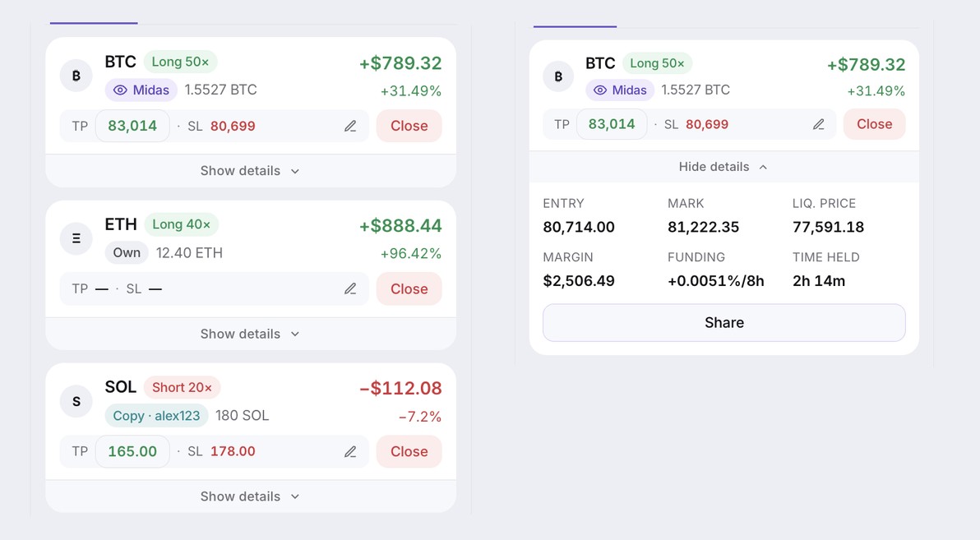980x540 pixels.
Task: Edit TP/SL pencil on expanded BTC card
Action: (819, 124)
